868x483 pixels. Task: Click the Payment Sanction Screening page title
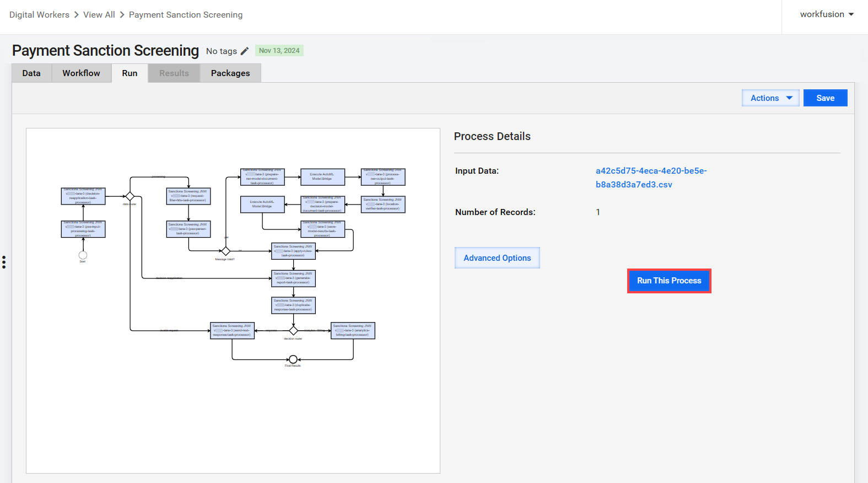point(105,51)
